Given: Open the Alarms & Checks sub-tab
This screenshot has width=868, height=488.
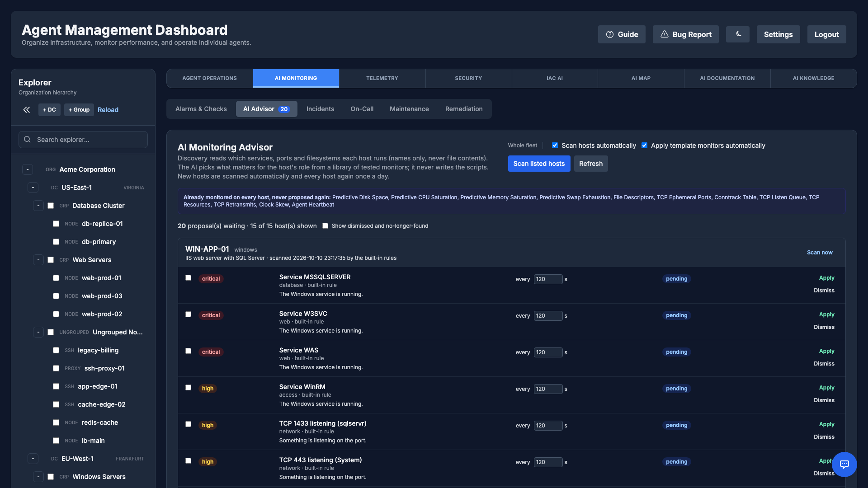Looking at the screenshot, I should click(x=201, y=109).
